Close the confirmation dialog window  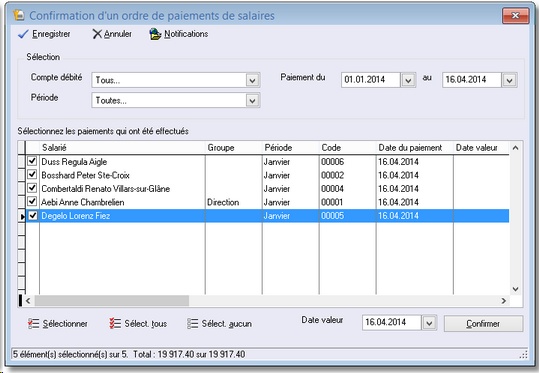click(x=515, y=15)
